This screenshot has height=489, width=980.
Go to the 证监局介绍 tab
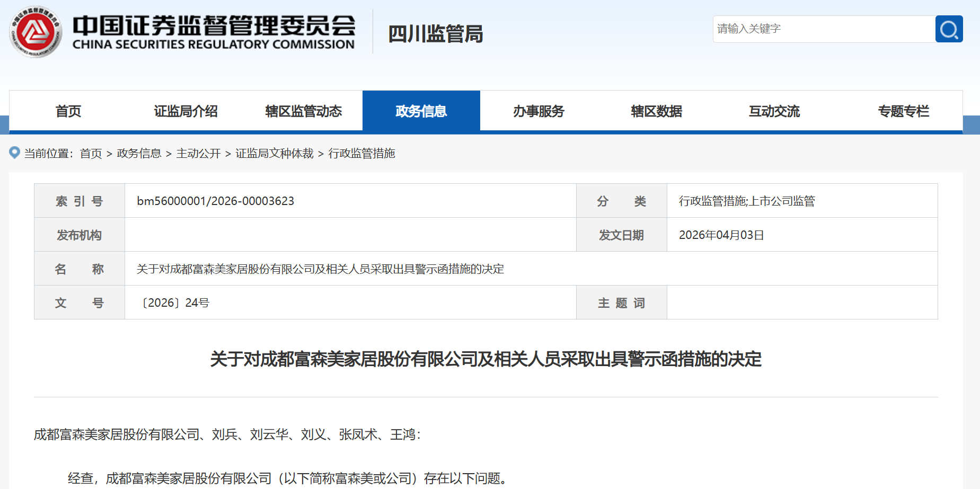pyautogui.click(x=186, y=111)
